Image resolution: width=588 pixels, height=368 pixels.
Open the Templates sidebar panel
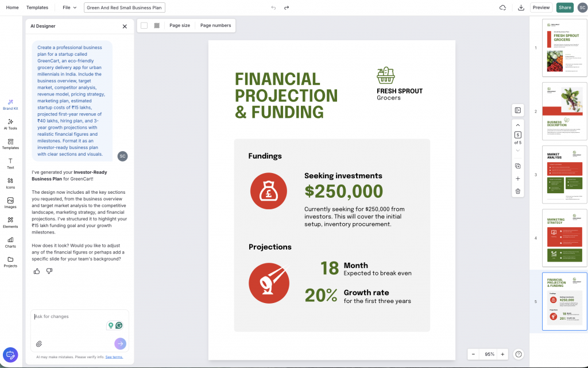(x=10, y=144)
